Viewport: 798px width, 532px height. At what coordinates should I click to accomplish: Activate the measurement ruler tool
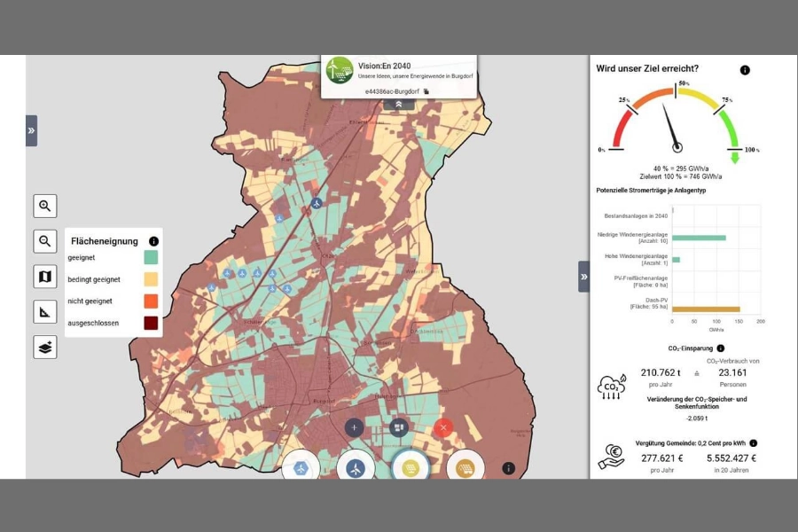pyautogui.click(x=44, y=311)
